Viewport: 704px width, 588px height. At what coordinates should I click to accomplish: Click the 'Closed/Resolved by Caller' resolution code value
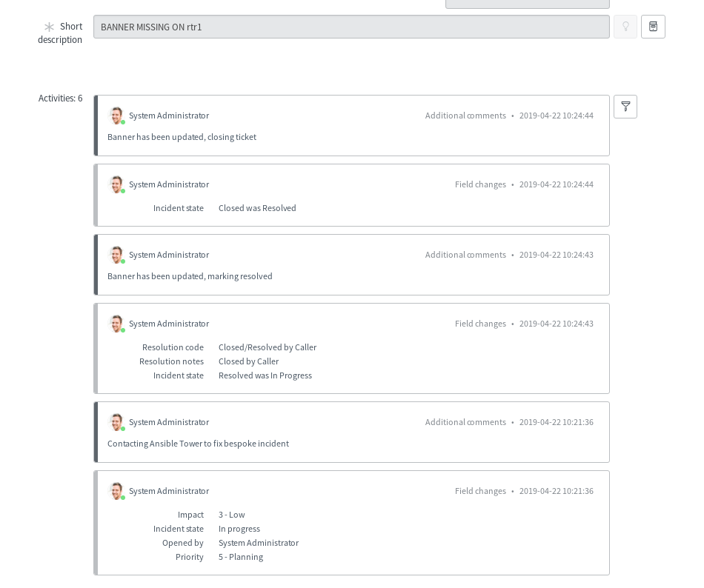click(x=267, y=347)
